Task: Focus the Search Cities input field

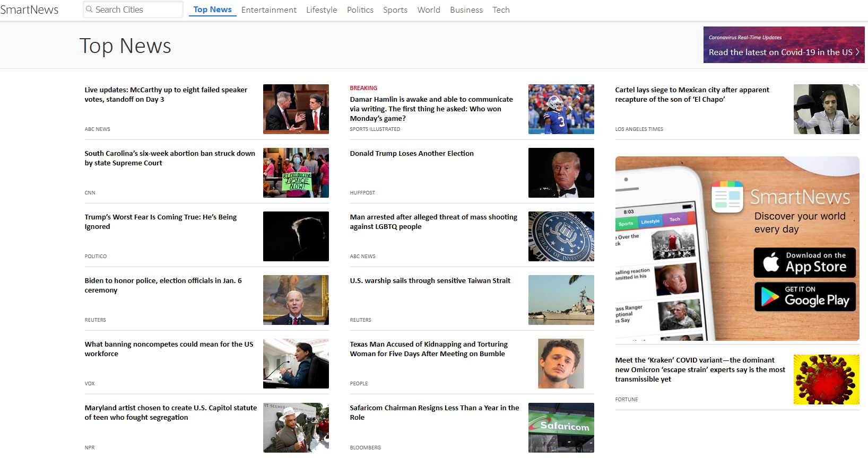Action: (136, 10)
